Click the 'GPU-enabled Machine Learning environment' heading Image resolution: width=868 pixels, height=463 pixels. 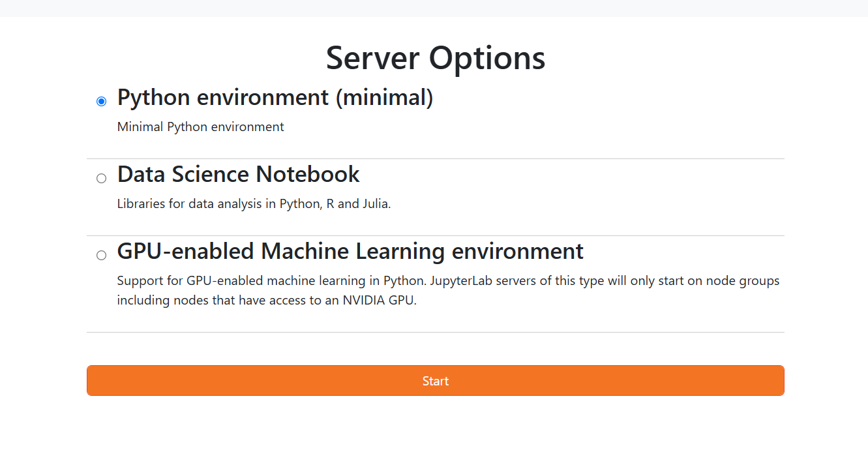[x=350, y=251]
